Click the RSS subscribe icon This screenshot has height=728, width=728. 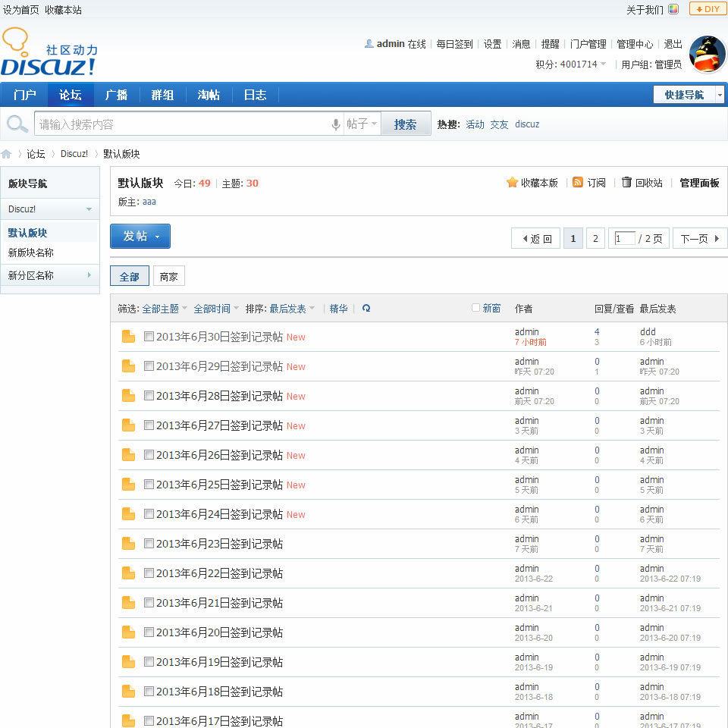click(578, 183)
